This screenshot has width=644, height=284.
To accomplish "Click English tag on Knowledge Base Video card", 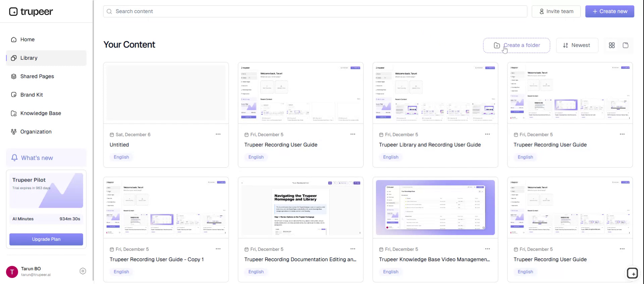I will pos(391,272).
